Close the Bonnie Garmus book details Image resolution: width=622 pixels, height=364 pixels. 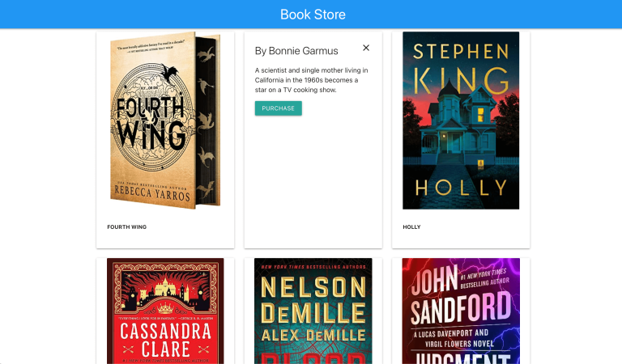(x=366, y=49)
